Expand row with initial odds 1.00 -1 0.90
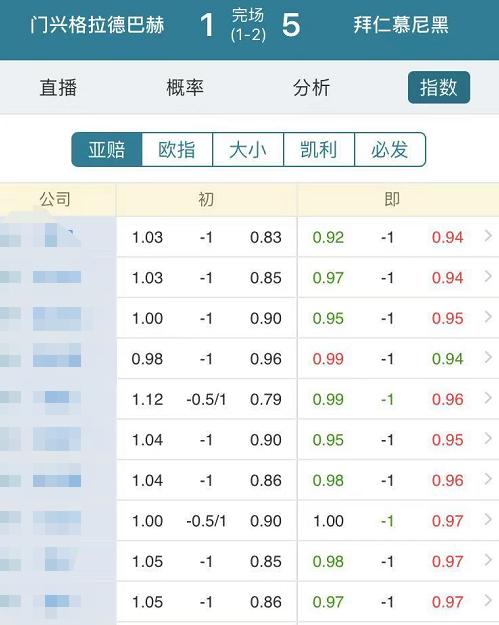Image resolution: width=499 pixels, height=625 pixels. coord(488,317)
